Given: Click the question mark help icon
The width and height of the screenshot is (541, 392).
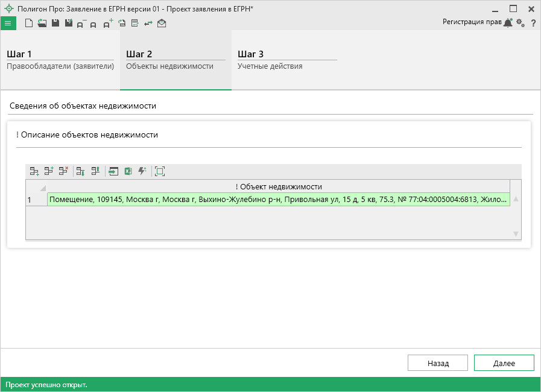Looking at the screenshot, I should point(533,23).
